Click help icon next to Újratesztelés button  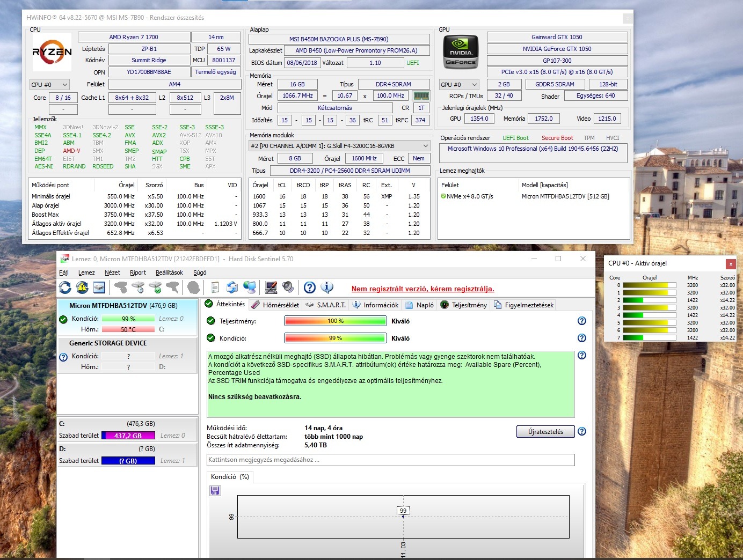(582, 431)
